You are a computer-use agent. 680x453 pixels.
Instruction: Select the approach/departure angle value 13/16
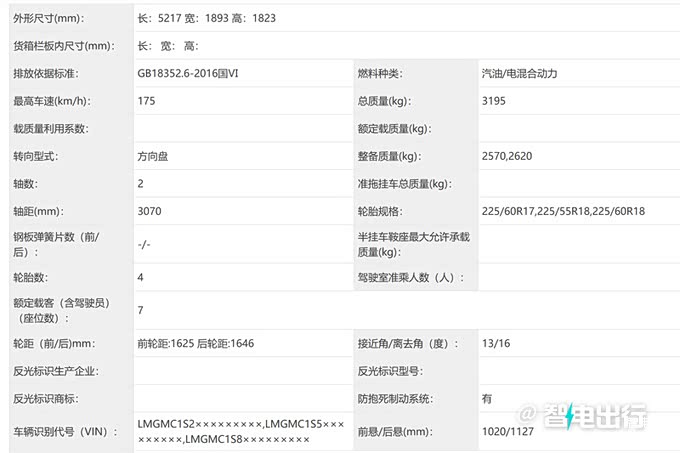[x=494, y=343]
